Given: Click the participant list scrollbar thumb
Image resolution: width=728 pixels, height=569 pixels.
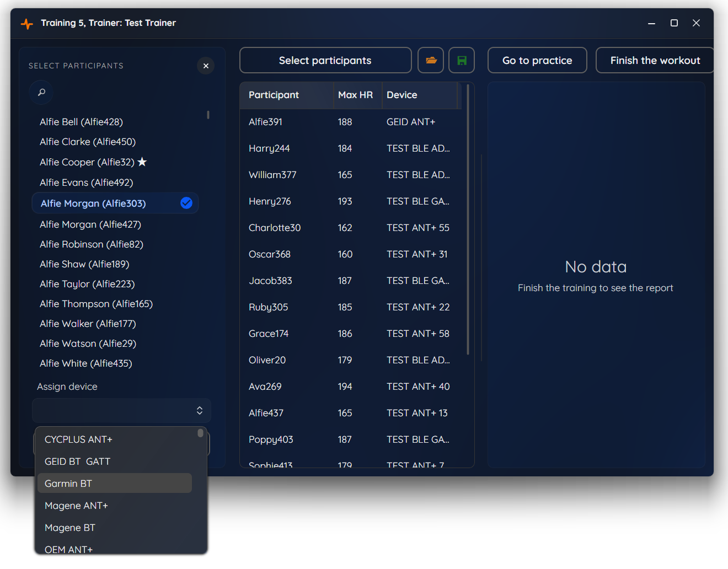Looking at the screenshot, I should (x=208, y=115).
